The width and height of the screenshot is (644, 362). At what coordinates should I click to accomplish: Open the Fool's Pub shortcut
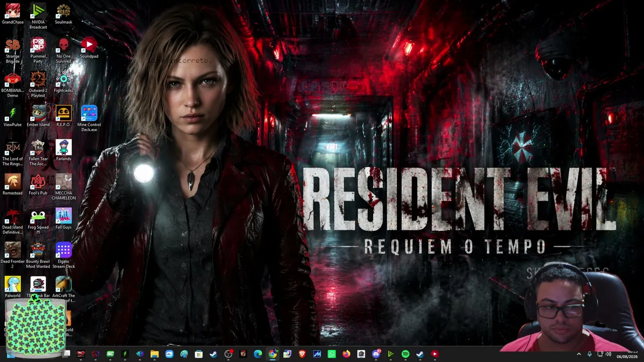coord(38,185)
